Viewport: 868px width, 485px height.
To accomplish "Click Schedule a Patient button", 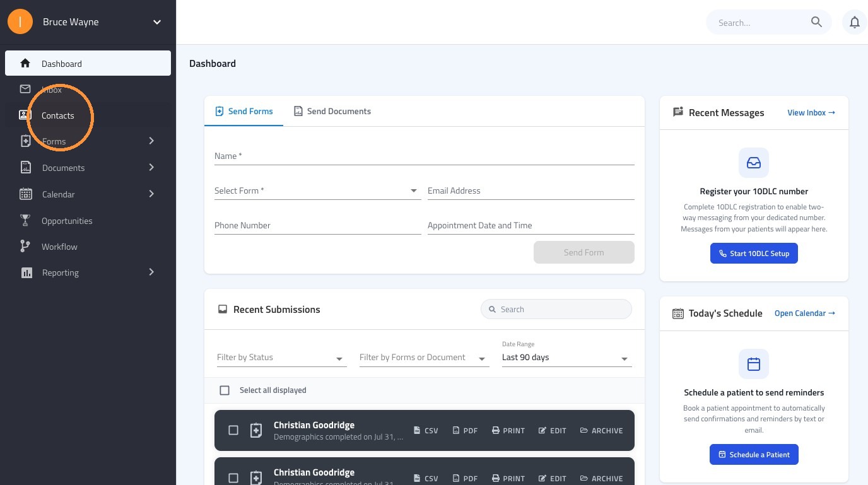I will pos(754,455).
